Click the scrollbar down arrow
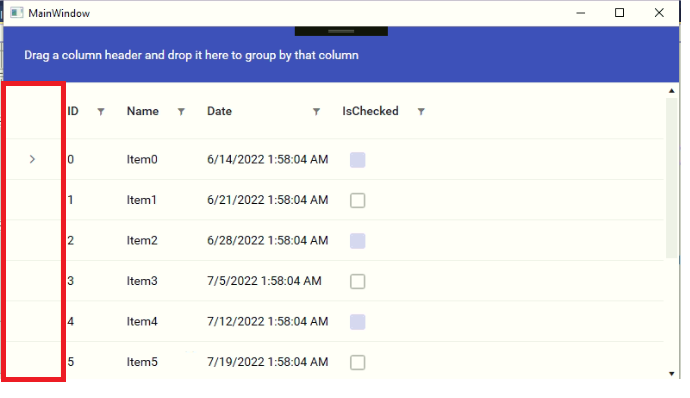The height and width of the screenshot is (398, 690). [672, 374]
